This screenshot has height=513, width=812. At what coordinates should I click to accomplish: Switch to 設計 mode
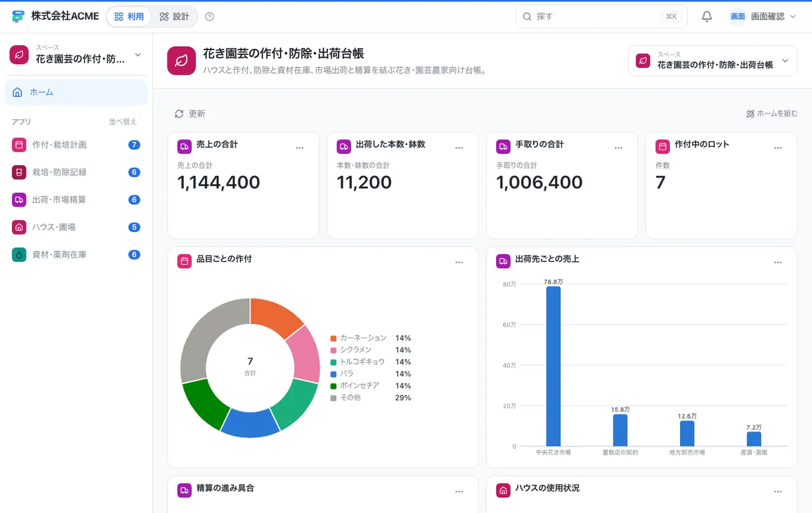(x=174, y=16)
